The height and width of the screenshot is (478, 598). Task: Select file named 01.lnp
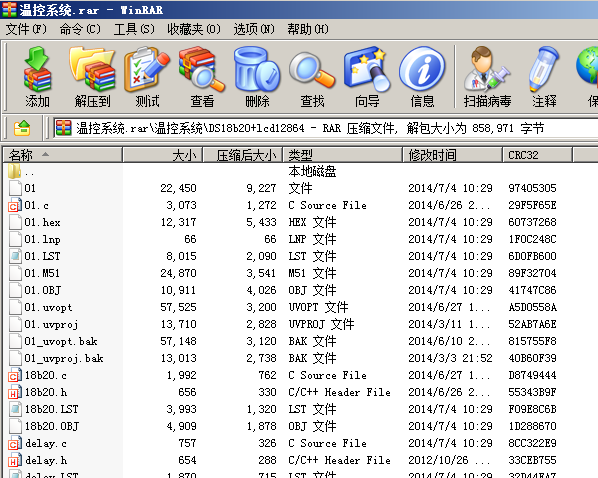coord(42,239)
